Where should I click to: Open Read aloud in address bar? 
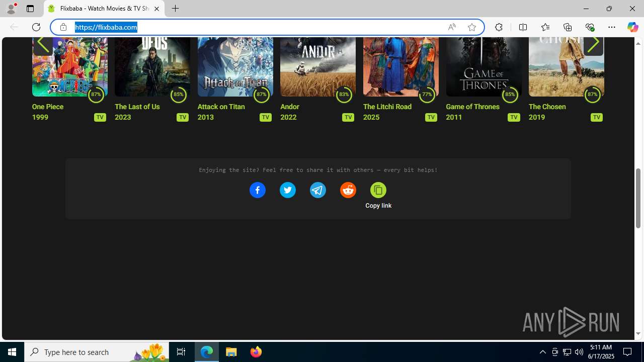452,27
